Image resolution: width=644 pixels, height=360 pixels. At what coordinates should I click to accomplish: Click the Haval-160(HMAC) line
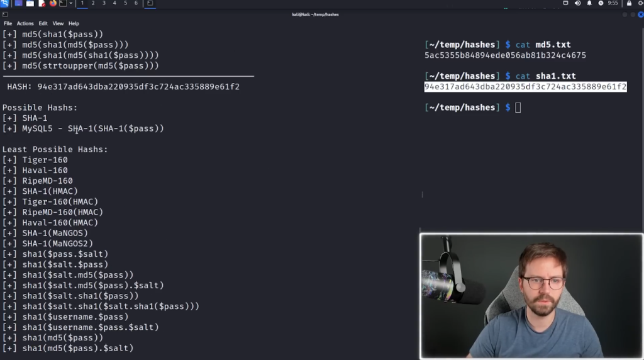[50, 223]
